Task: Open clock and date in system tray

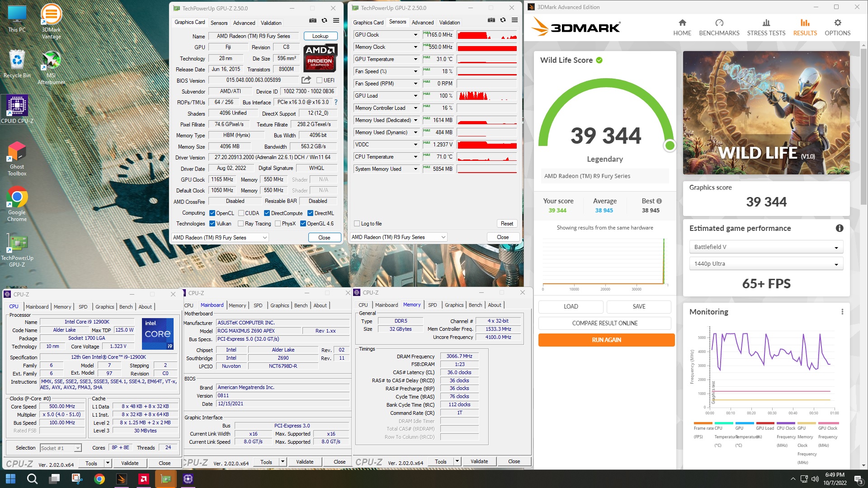Action: 835,479
